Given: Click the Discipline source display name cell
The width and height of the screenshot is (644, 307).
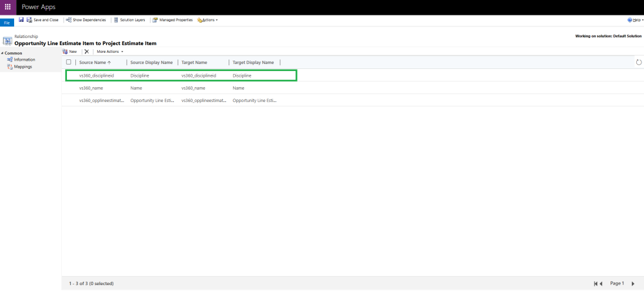Looking at the screenshot, I should point(140,75).
